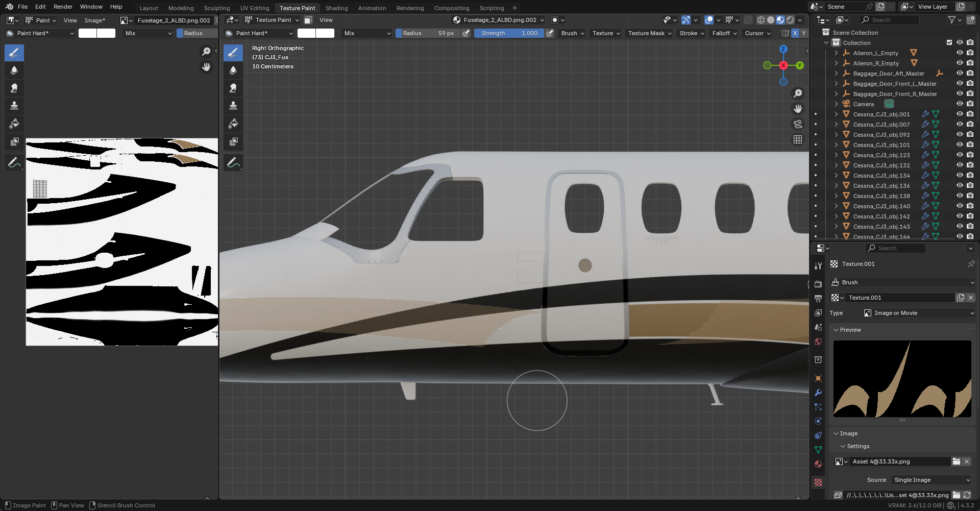
Task: Open the Image* menu in image editor
Action: click(x=95, y=20)
